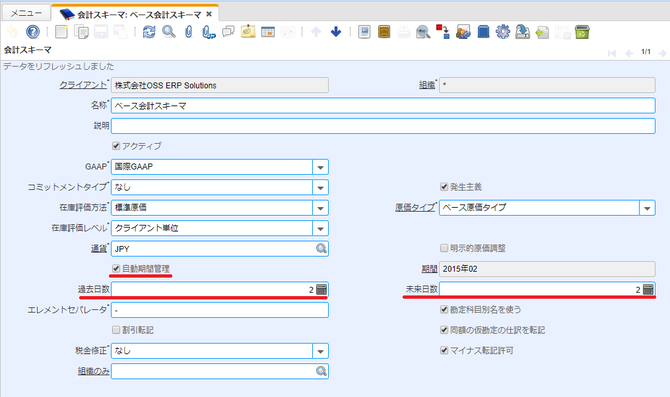Expand the 在庫評価レベル dropdown

pyautogui.click(x=320, y=228)
